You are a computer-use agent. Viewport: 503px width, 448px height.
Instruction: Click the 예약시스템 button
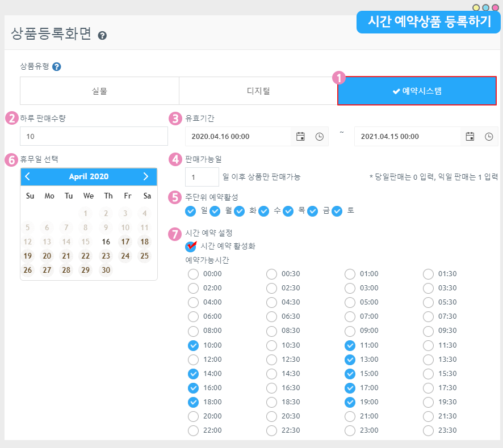[x=417, y=91]
